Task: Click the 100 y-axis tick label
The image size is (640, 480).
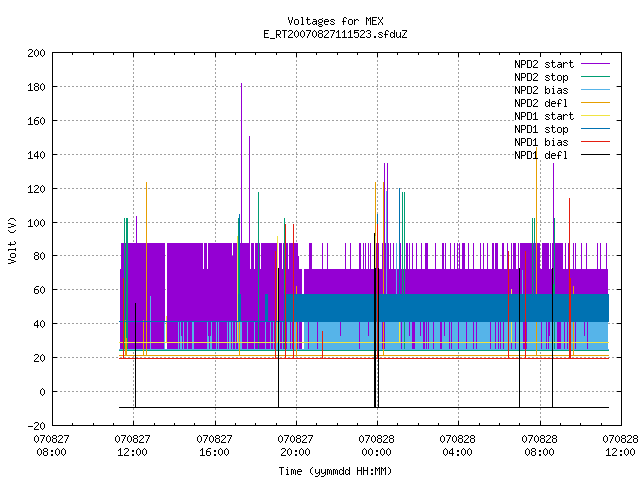Action: pos(36,222)
